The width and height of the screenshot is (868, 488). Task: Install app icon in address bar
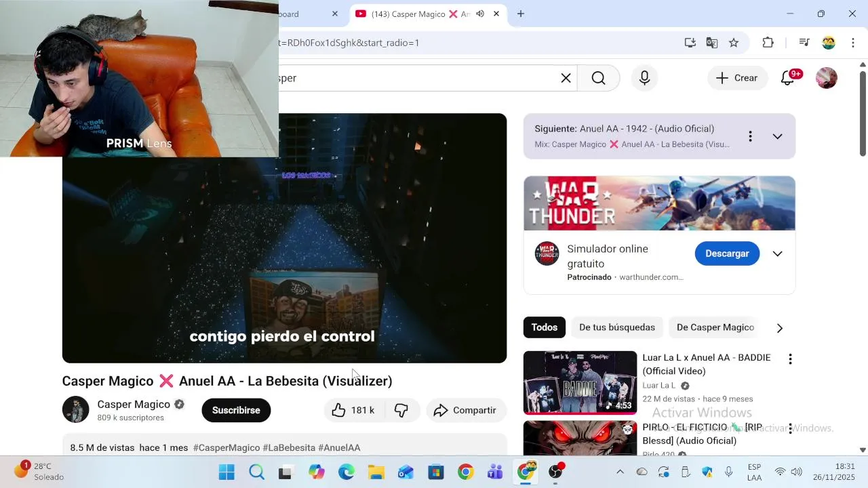[690, 43]
